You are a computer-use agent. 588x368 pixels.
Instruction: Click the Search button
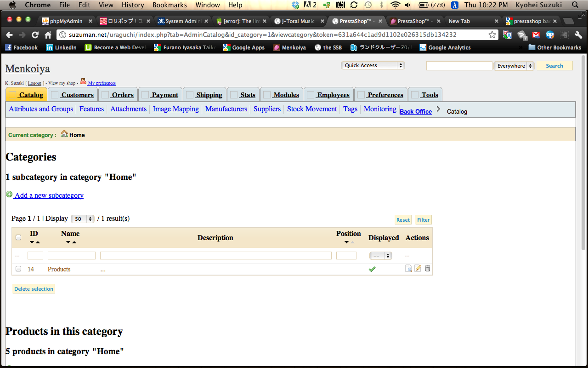pos(554,66)
